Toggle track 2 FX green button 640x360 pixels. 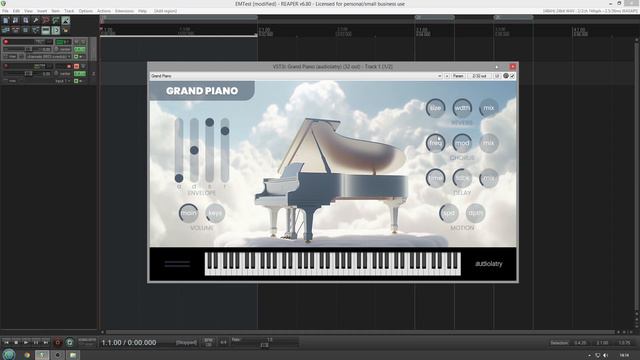(80, 74)
